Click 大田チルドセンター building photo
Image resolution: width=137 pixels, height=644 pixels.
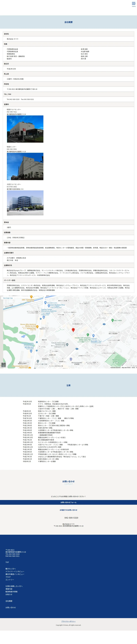[x=25, y=203]
